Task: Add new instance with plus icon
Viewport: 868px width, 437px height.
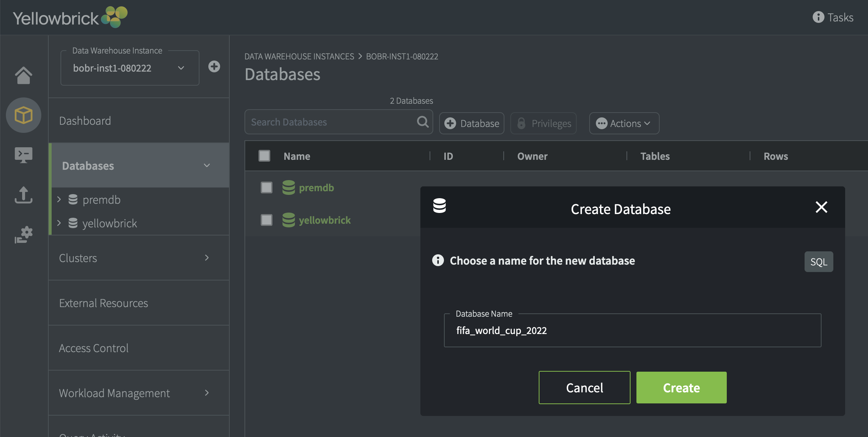Action: click(214, 66)
